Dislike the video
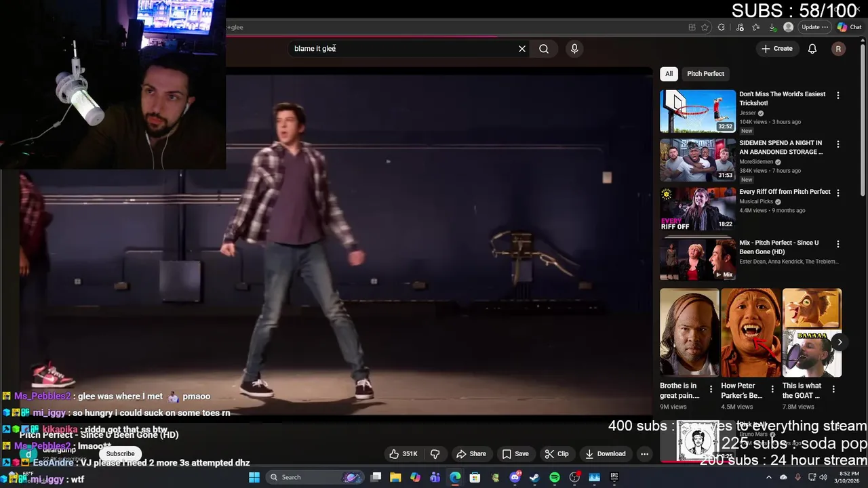This screenshot has height=488, width=868. pyautogui.click(x=435, y=454)
